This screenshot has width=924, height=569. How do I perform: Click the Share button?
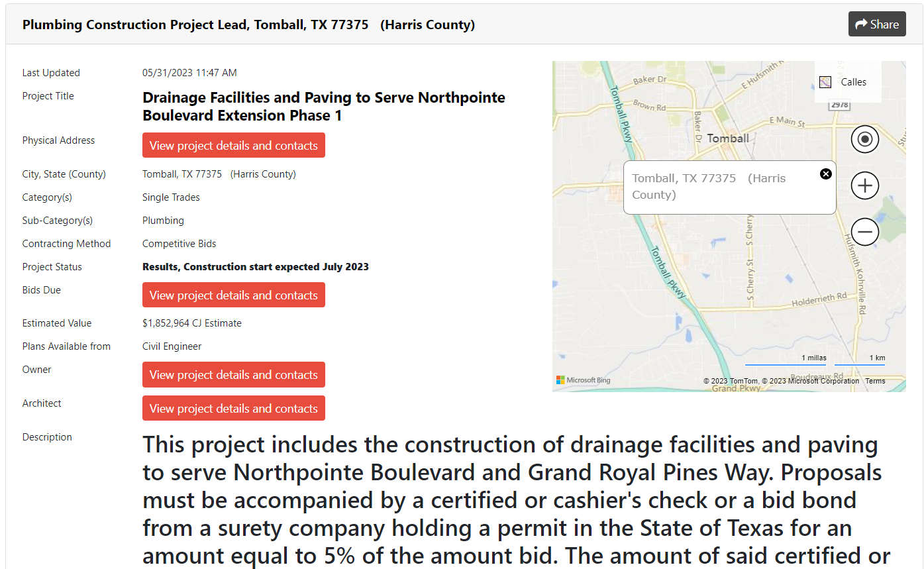[876, 25]
